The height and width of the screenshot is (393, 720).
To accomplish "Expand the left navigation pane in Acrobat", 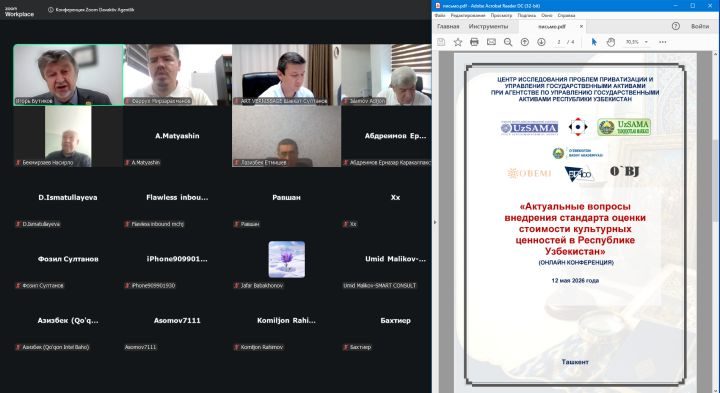I will [435, 222].
